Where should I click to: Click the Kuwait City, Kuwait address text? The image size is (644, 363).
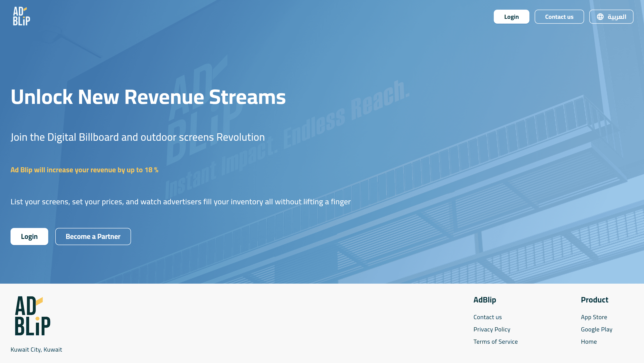(x=36, y=349)
